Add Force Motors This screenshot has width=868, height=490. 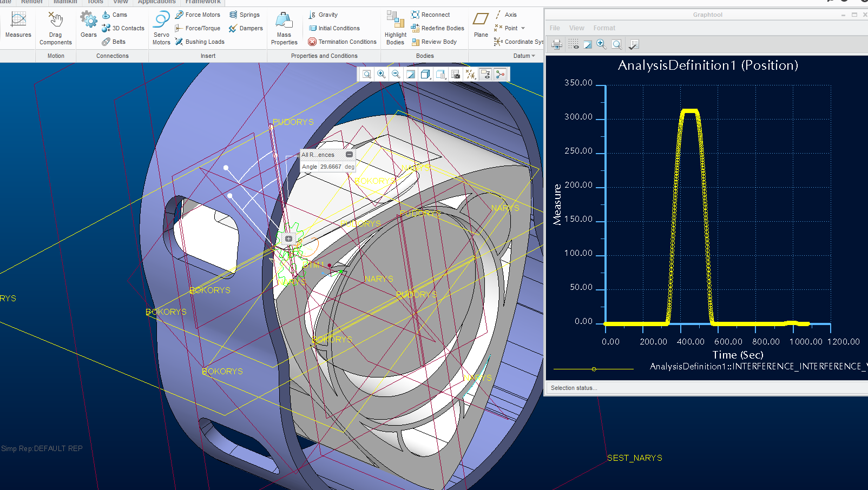tap(198, 15)
